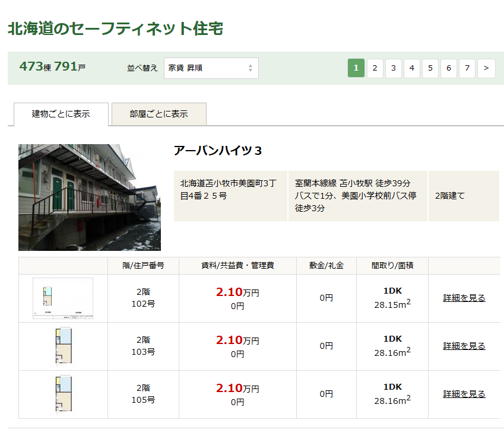
Task: Select the currently active page 1 button
Action: tap(356, 68)
